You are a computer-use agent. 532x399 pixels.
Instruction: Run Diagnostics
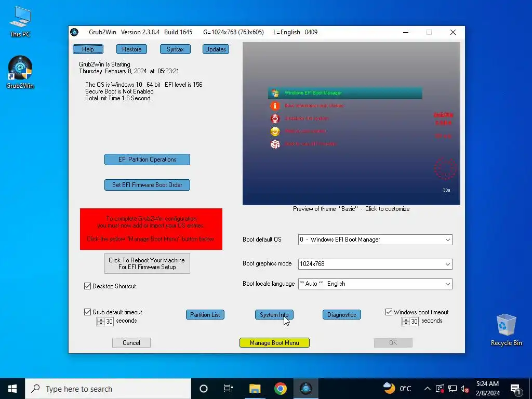point(342,314)
